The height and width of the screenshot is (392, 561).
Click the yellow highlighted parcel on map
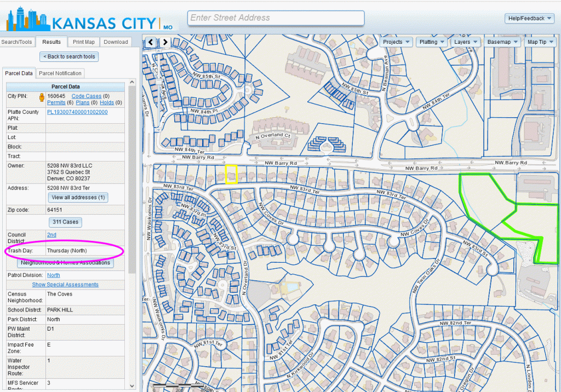tap(231, 175)
